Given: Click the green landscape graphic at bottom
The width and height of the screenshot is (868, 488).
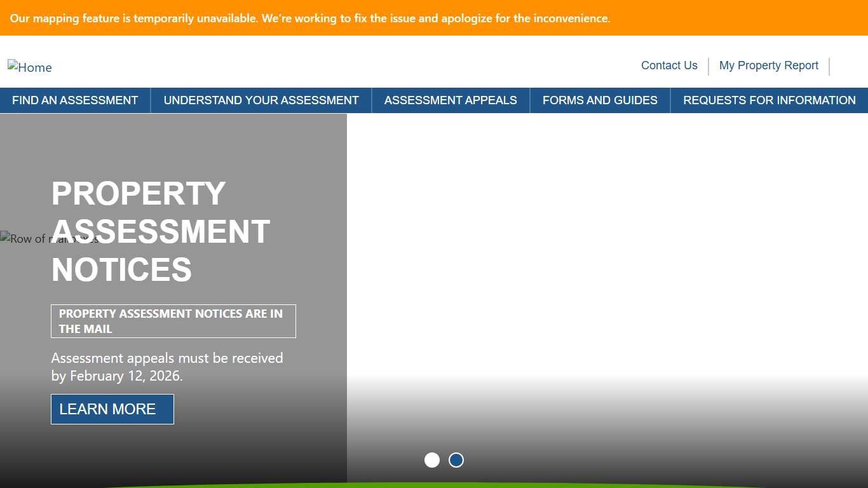Looking at the screenshot, I should click(x=434, y=485).
